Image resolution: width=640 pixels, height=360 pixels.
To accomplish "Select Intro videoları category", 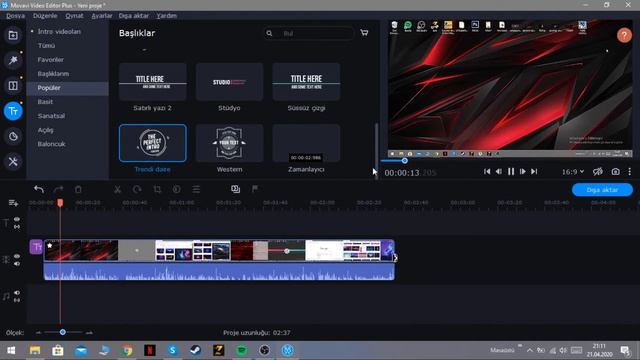I will pyautogui.click(x=59, y=31).
